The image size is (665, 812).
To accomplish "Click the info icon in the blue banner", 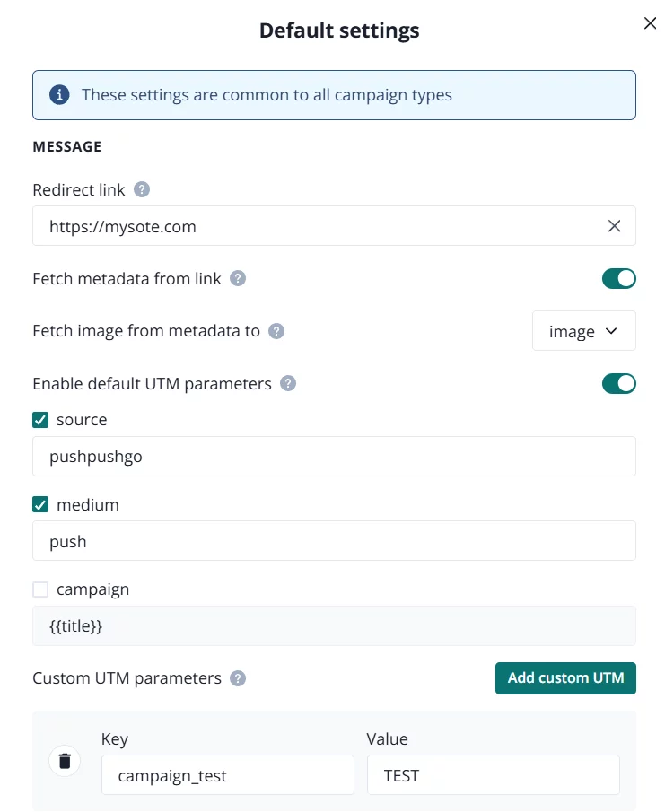I will pyautogui.click(x=57, y=94).
